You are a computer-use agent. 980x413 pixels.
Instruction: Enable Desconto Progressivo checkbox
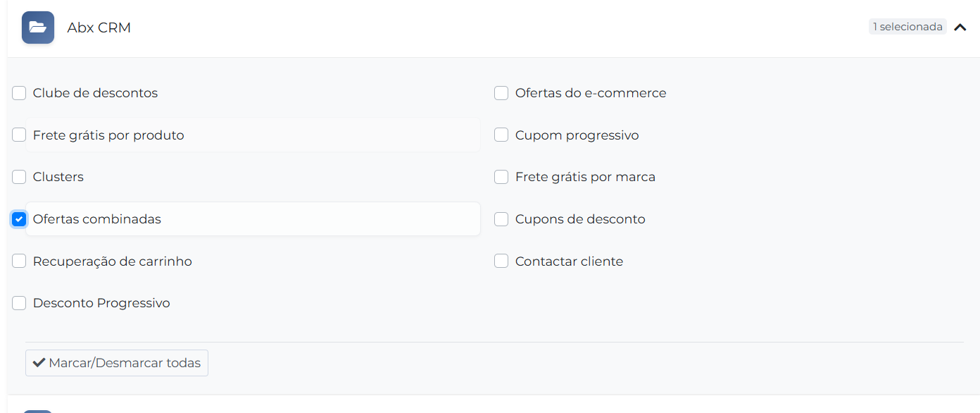tap(19, 303)
